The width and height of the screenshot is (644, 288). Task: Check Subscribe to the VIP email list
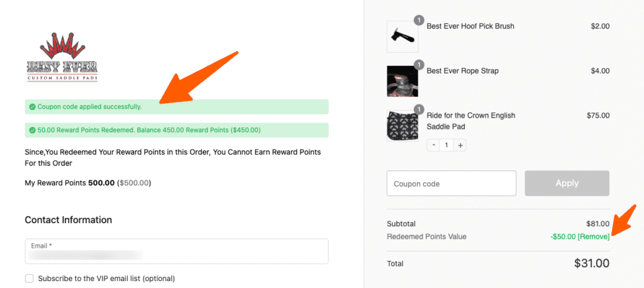29,279
